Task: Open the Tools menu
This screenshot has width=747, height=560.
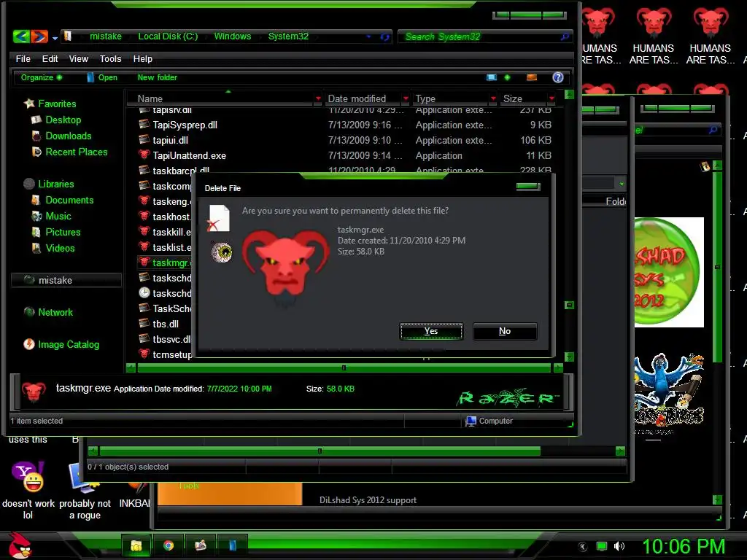Action: (x=110, y=58)
